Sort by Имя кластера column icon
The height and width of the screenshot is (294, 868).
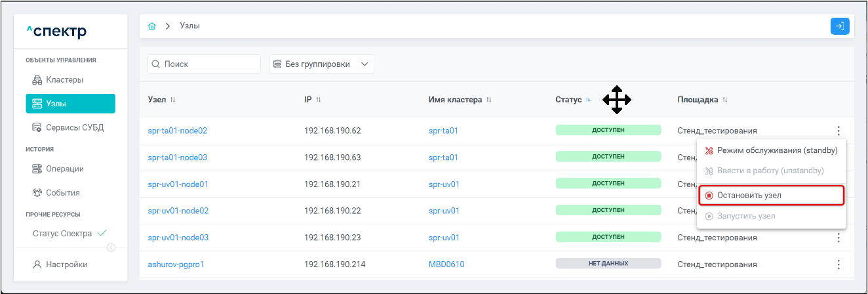(489, 100)
